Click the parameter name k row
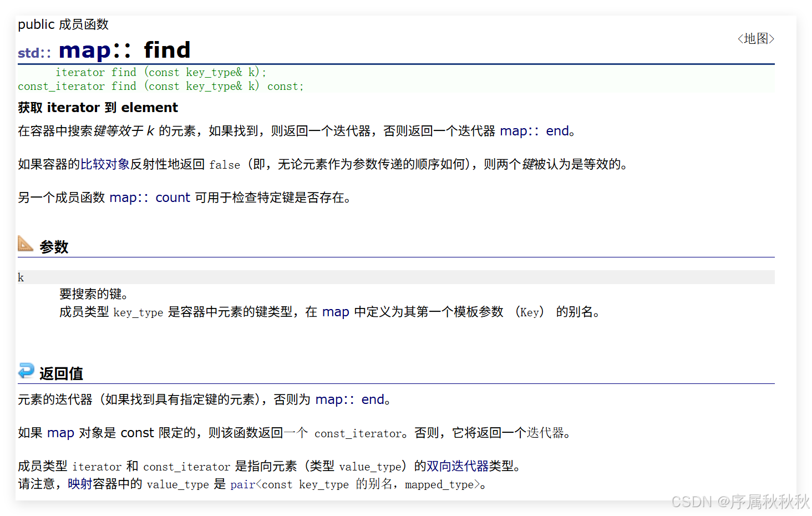 click(396, 277)
